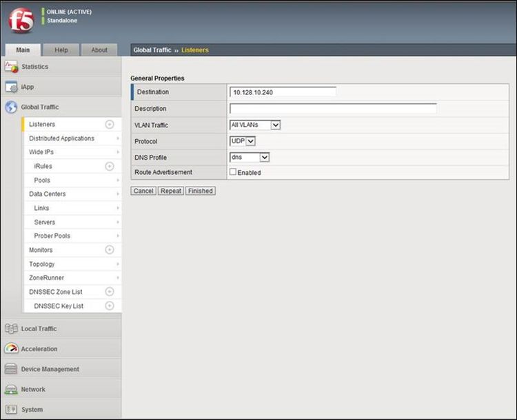Click the iApp panel icon
Viewport: 517px width, 420px height.
coord(11,87)
